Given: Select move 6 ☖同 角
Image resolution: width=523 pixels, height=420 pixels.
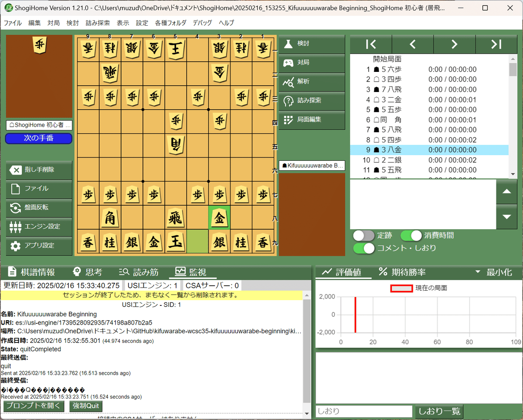Looking at the screenshot, I should click(x=430, y=120).
